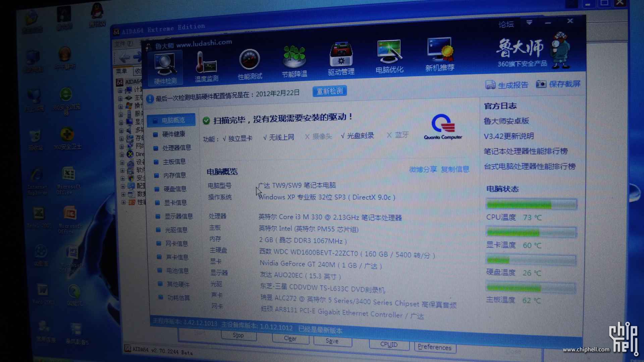Open the 硬件检测 hardware detection tab

coord(165,69)
